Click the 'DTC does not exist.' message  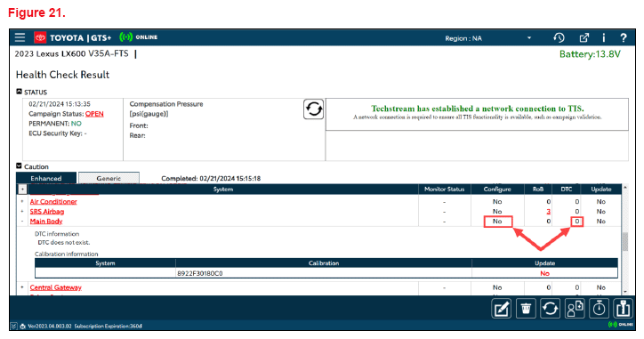tap(64, 242)
